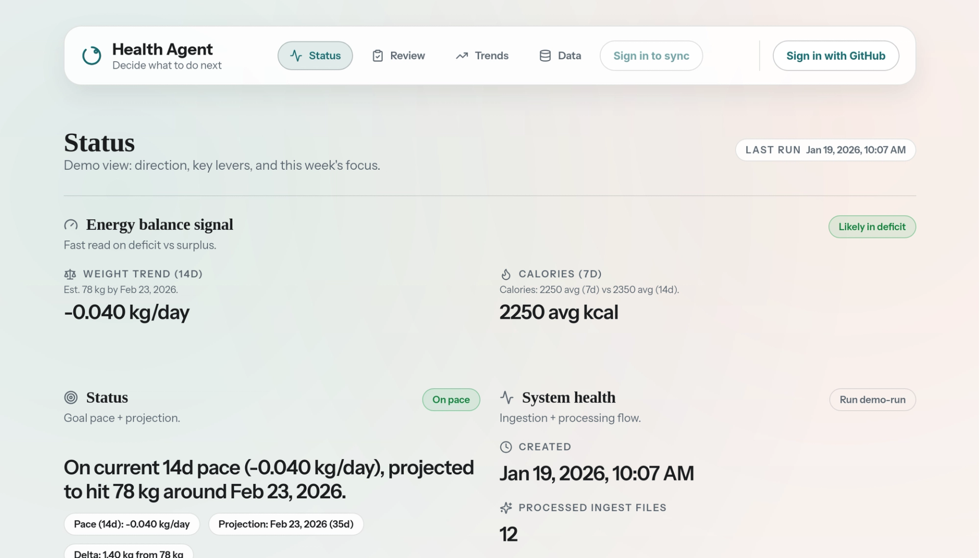Click the Likely in deficit badge
This screenshot has height=558, width=980.
[x=872, y=226]
